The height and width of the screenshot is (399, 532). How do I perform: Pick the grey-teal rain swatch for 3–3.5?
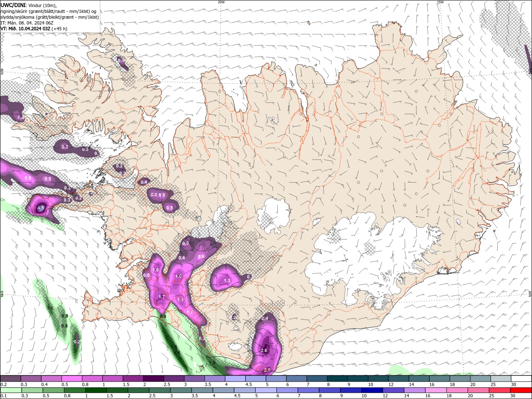[x=180, y=390]
